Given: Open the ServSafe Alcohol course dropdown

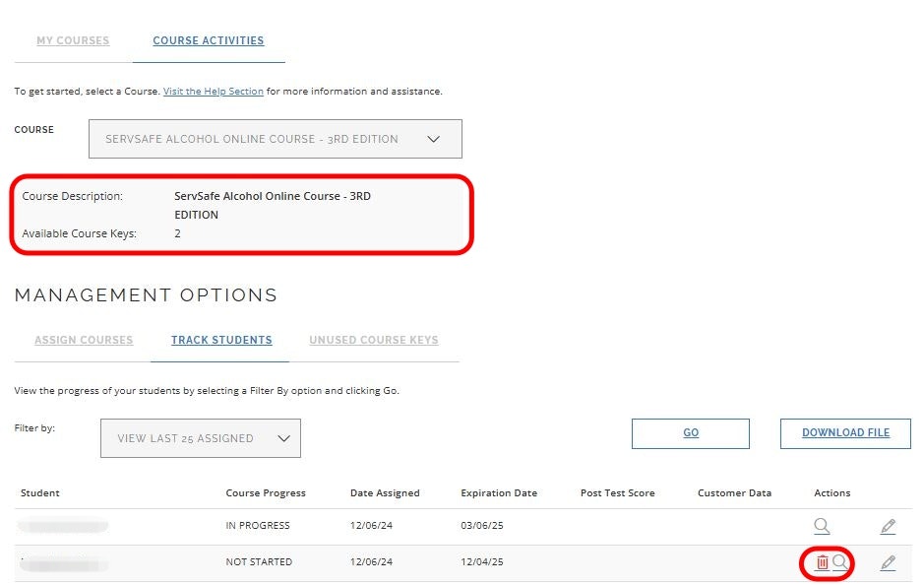Looking at the screenshot, I should tap(275, 139).
